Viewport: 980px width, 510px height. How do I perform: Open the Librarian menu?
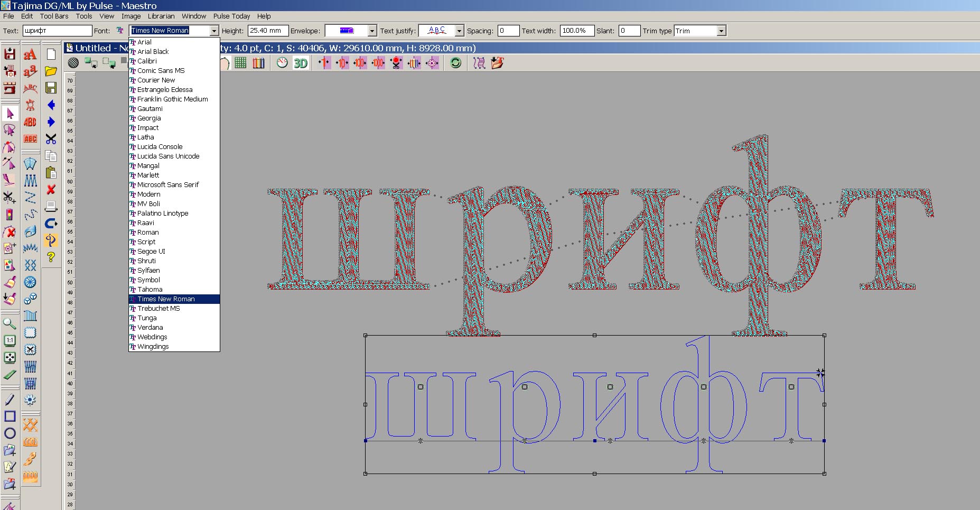(x=161, y=16)
